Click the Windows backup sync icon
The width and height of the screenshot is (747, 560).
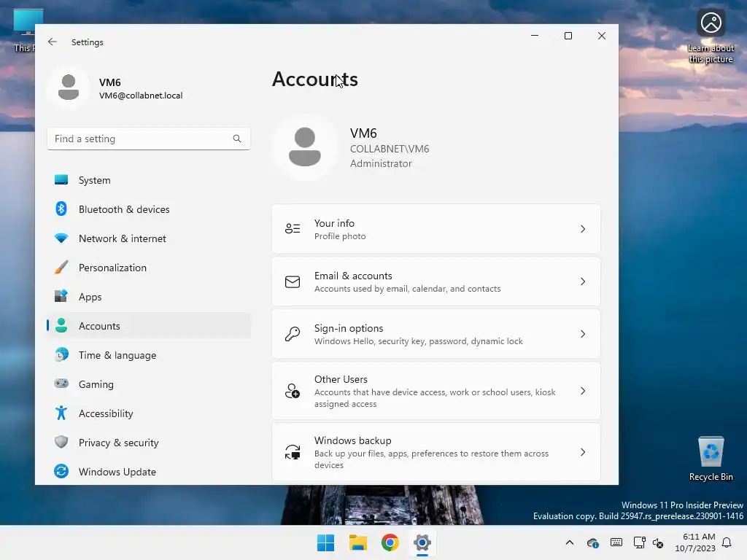pyautogui.click(x=293, y=452)
